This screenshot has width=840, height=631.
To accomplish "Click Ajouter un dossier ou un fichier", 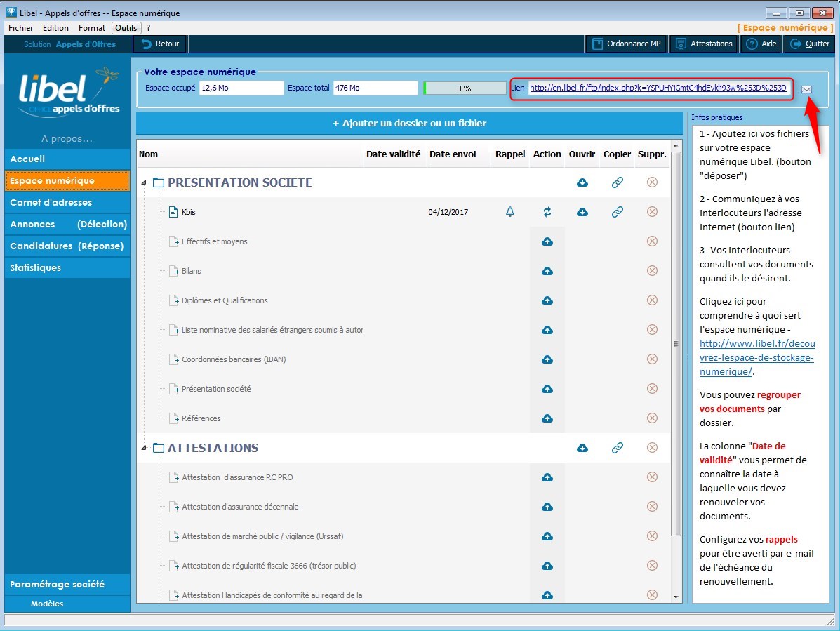I will (409, 124).
